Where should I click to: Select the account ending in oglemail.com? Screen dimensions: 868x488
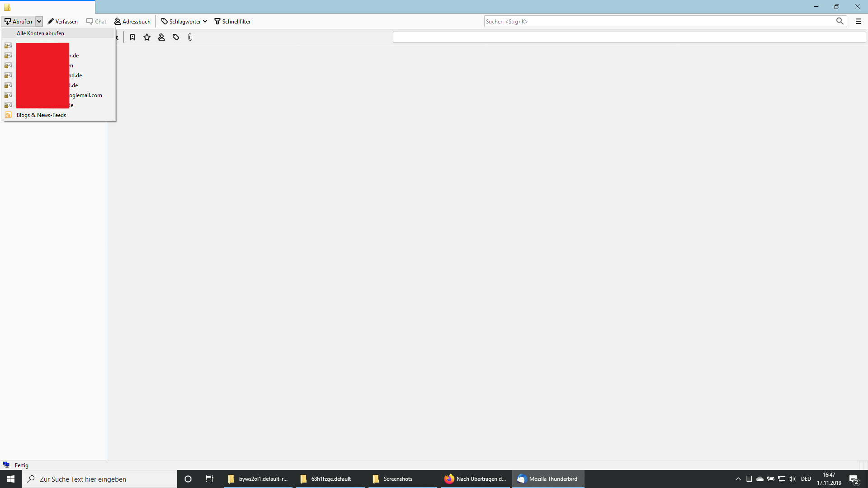pos(85,95)
